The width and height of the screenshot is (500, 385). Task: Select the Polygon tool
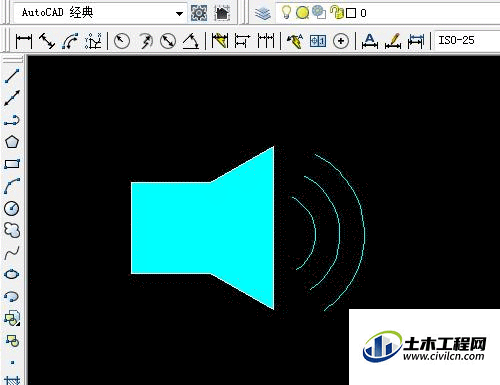pos(12,142)
